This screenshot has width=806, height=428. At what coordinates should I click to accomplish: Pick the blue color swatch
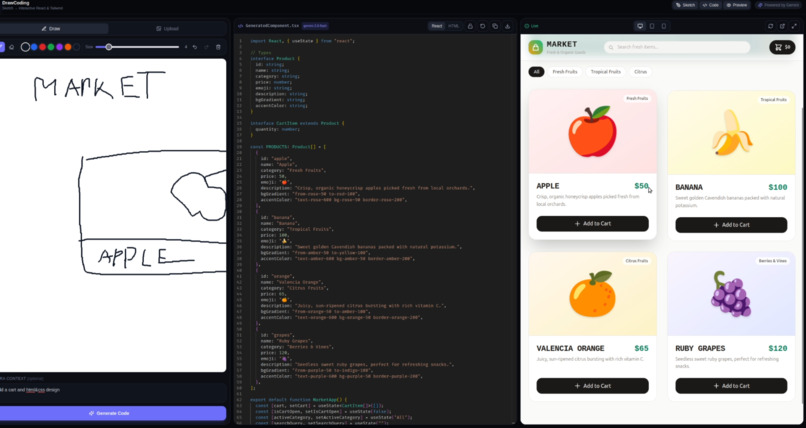pos(34,47)
